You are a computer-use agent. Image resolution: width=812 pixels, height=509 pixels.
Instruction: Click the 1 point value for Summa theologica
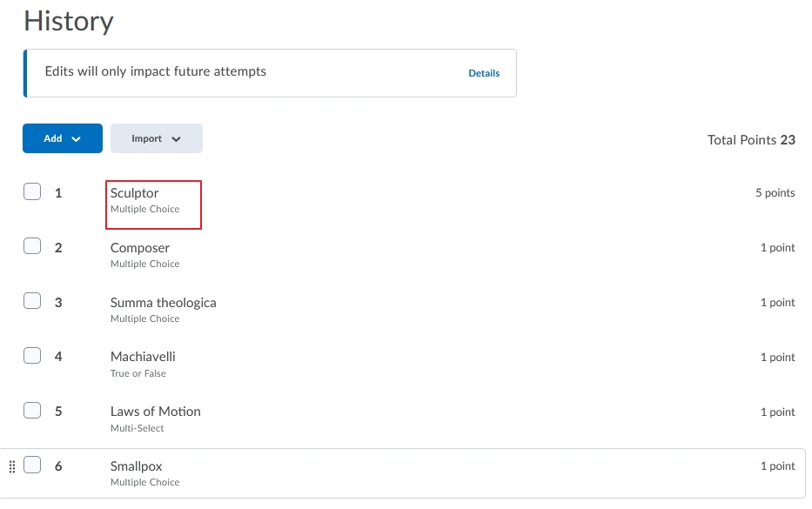[x=777, y=303]
